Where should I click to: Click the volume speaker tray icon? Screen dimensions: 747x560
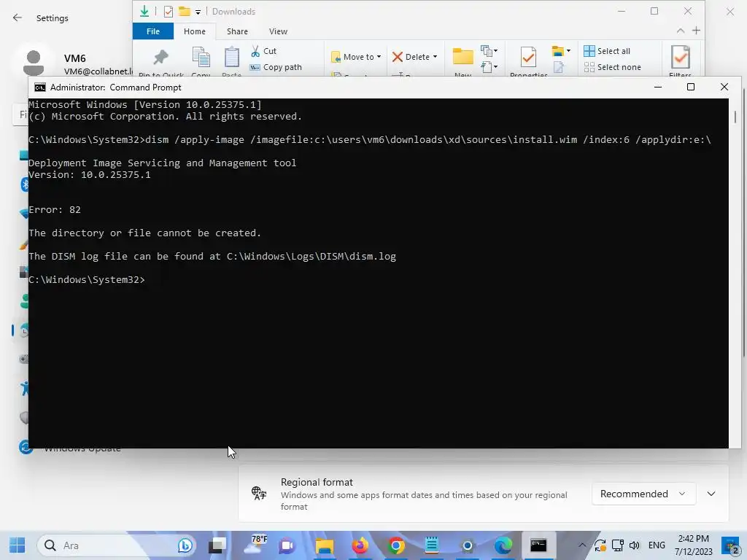pos(634,545)
